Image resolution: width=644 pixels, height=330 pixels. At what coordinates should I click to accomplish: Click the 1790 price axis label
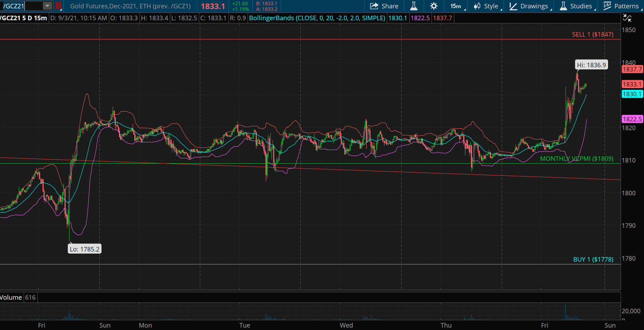[x=629, y=225]
